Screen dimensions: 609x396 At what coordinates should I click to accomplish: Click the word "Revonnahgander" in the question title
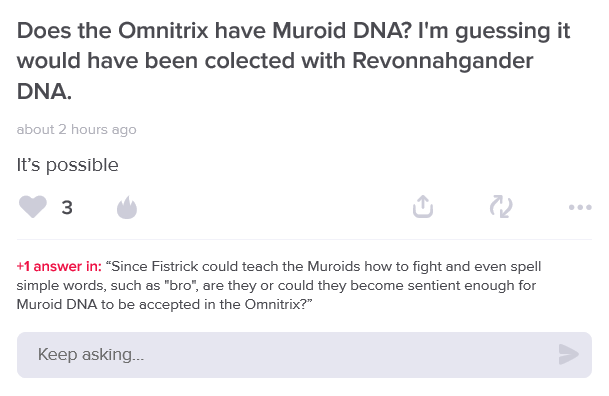[x=442, y=61]
